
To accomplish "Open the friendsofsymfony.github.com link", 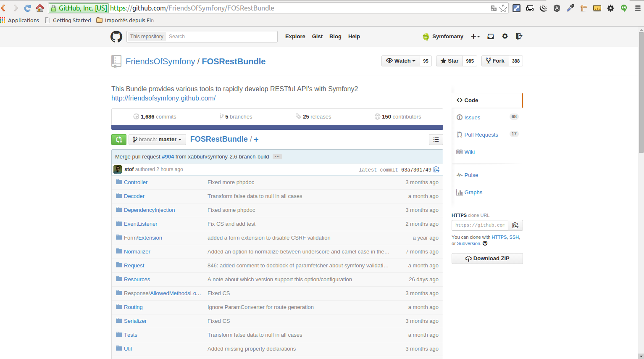I will coord(163,98).
